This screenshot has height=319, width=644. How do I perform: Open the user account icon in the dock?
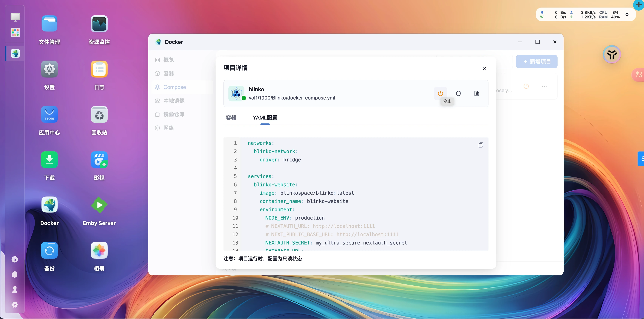point(15,290)
